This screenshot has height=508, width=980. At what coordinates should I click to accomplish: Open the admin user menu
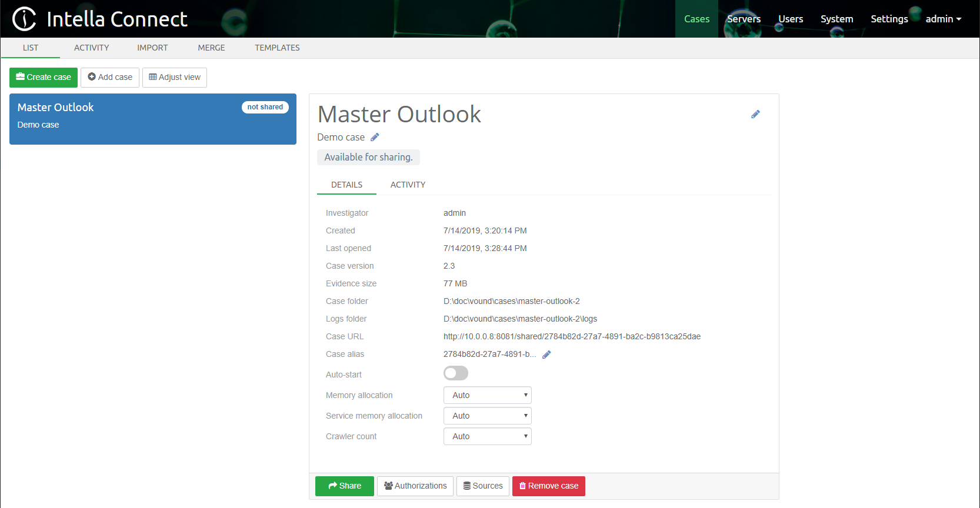(x=943, y=19)
